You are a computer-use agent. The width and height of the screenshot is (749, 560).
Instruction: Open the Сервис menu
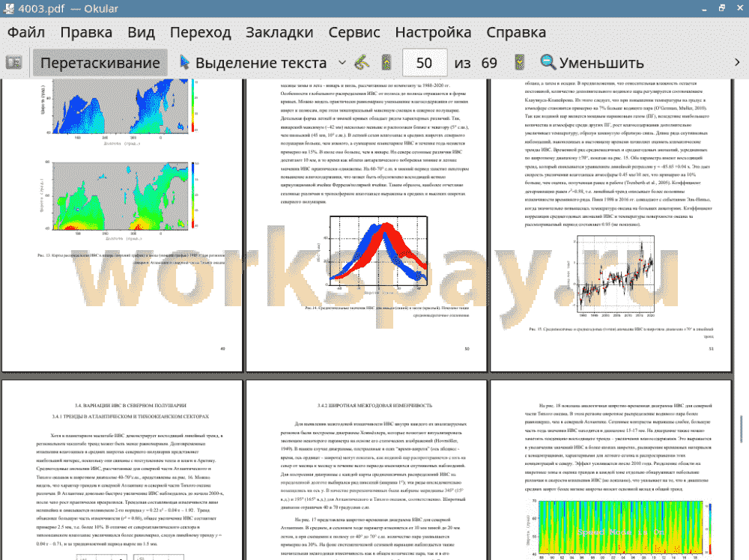click(x=354, y=32)
